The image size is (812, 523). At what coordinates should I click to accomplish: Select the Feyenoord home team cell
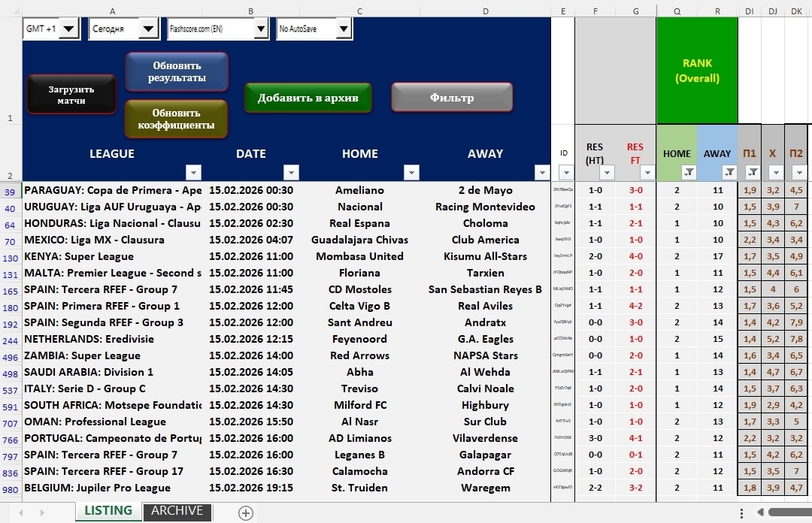(359, 339)
